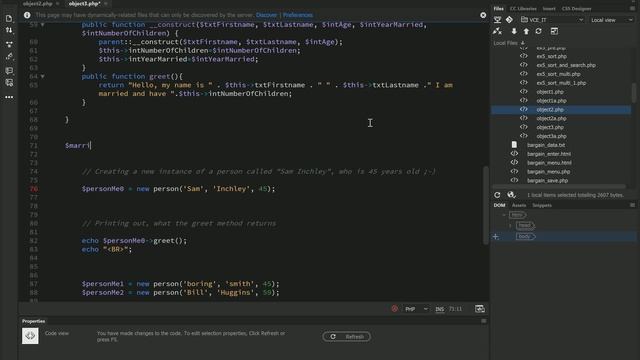Click the refresh icon at Files panel bottom
The image size is (640, 360).
497,195
